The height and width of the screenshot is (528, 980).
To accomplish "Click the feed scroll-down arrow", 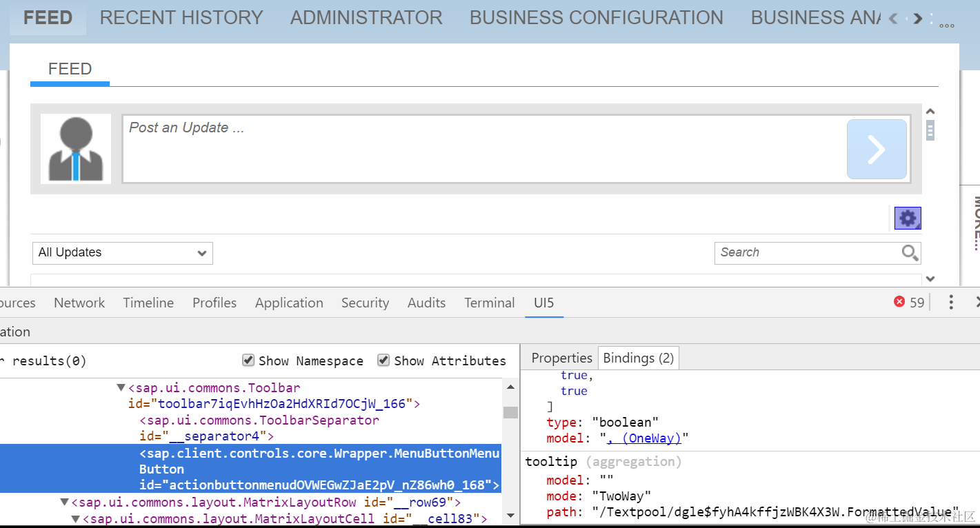I will pyautogui.click(x=930, y=279).
